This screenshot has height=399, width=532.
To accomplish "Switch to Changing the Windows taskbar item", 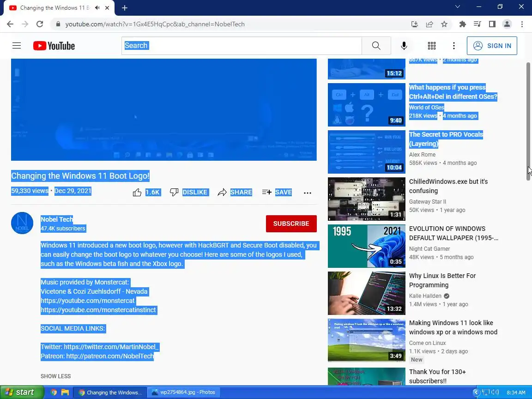I will [110, 392].
